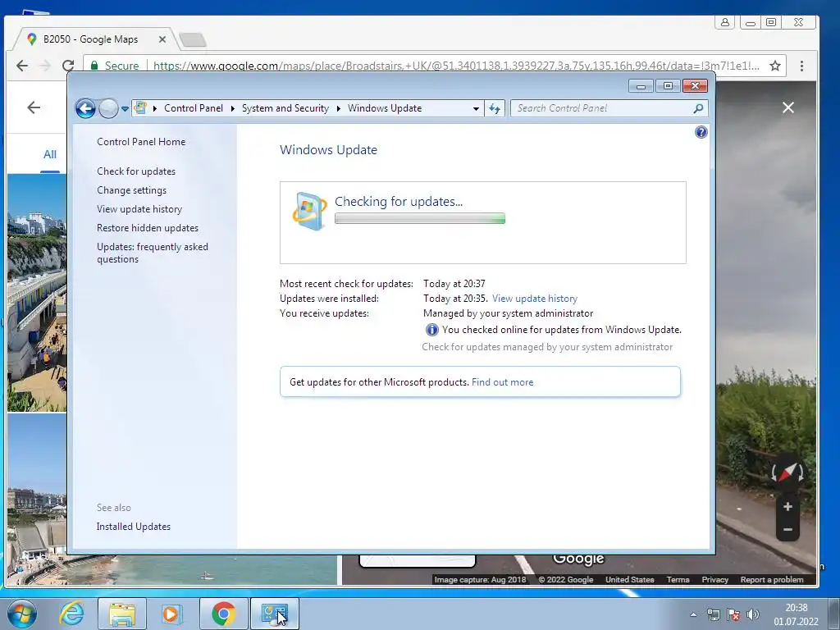
Task: Open Action Center flag icon
Action: 733,614
